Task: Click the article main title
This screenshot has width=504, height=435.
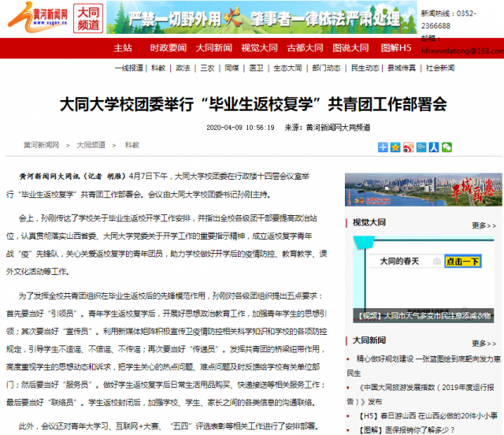Action: click(x=254, y=104)
